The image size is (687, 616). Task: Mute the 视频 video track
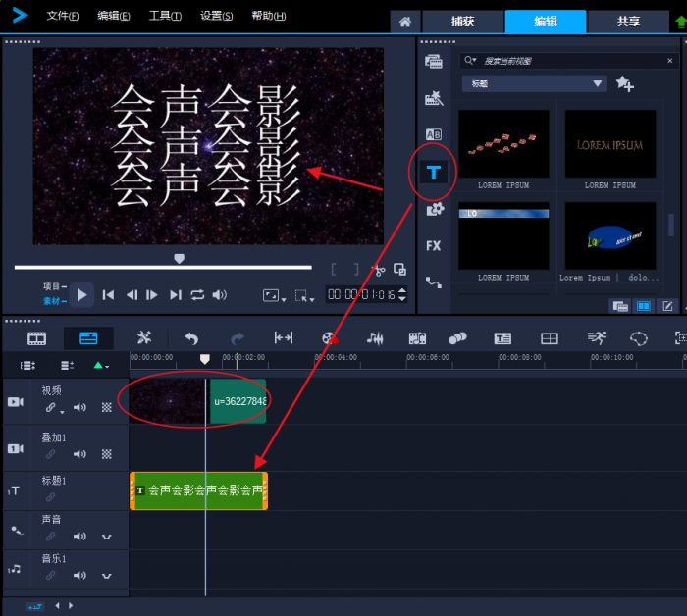[79, 407]
